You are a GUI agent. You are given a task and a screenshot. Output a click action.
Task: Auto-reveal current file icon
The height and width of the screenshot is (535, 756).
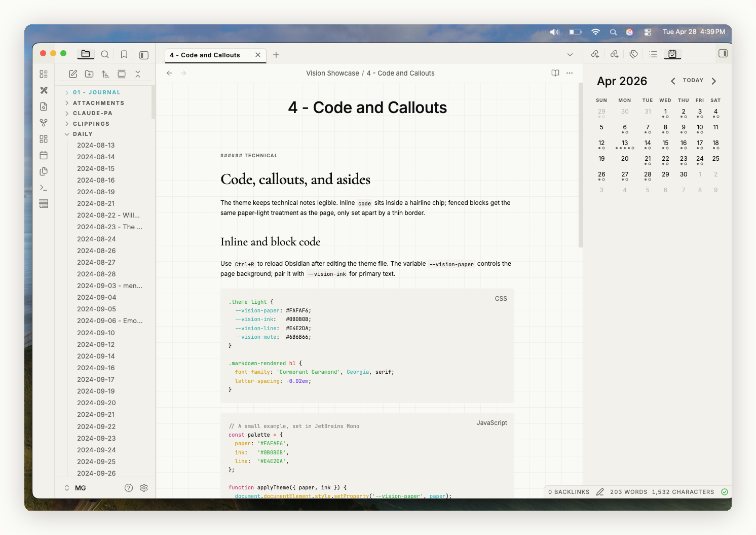(122, 74)
